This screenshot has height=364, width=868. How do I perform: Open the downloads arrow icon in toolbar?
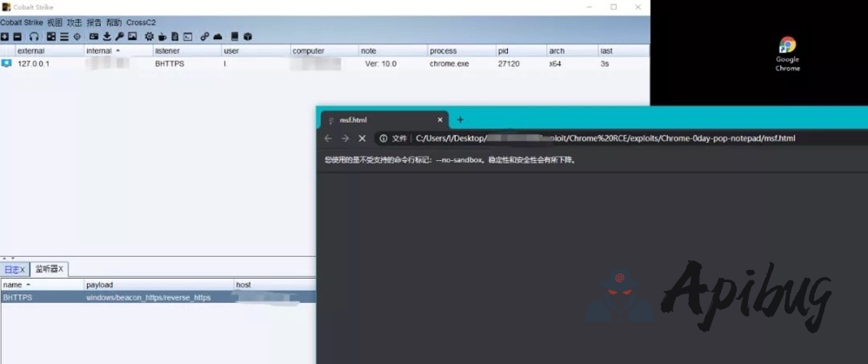(x=106, y=37)
